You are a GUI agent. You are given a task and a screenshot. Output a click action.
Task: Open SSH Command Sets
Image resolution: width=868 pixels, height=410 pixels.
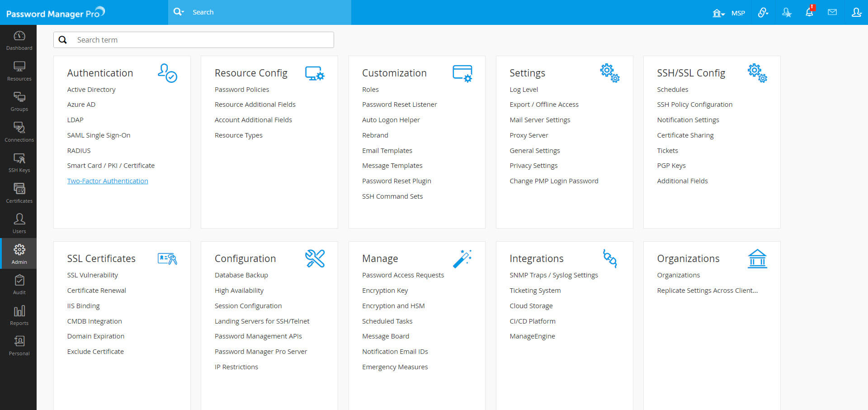tap(392, 196)
